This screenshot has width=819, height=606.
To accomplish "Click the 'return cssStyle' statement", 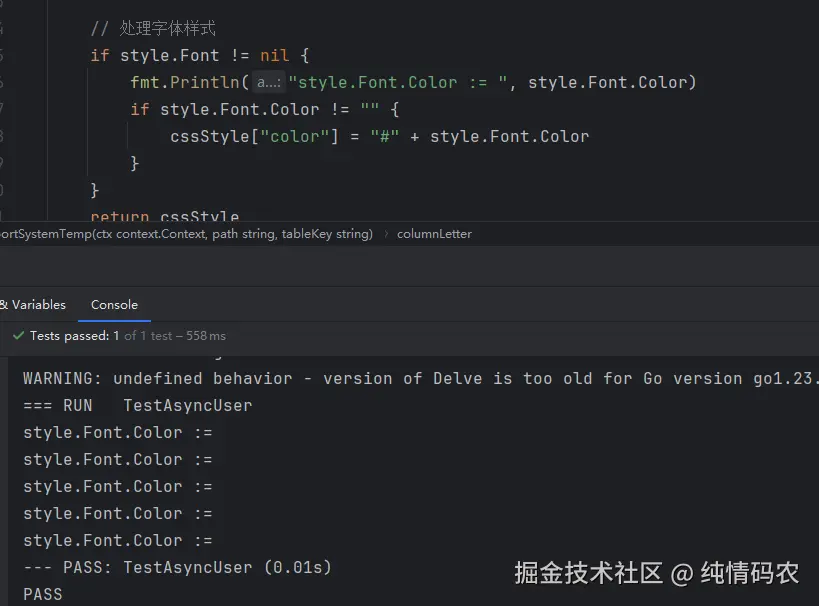I will 165,217.
